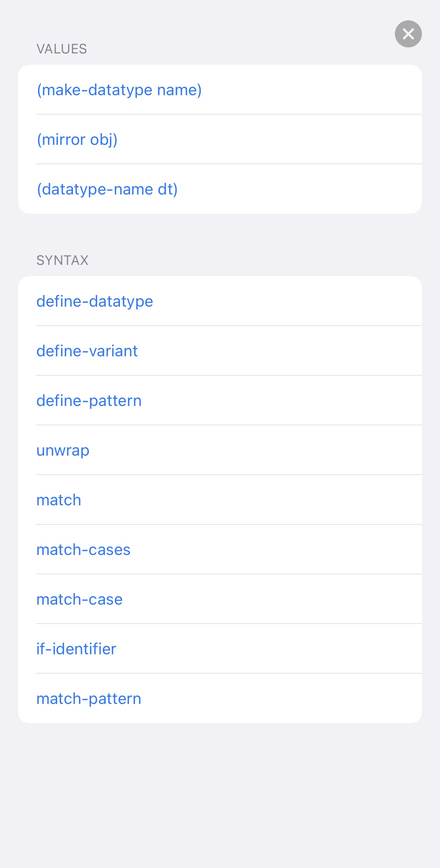440x868 pixels.
Task: Open the if-identifier syntax entry
Action: pyautogui.click(x=220, y=649)
